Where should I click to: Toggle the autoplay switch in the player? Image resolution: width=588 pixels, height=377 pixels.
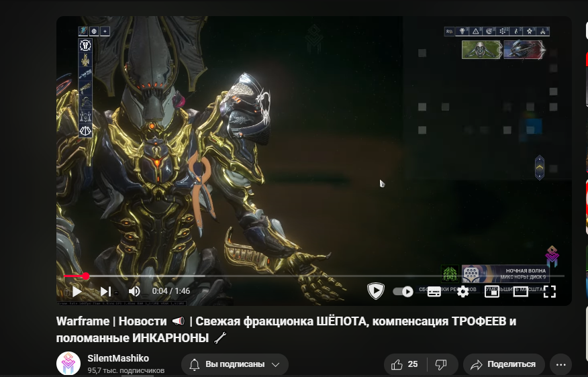403,291
